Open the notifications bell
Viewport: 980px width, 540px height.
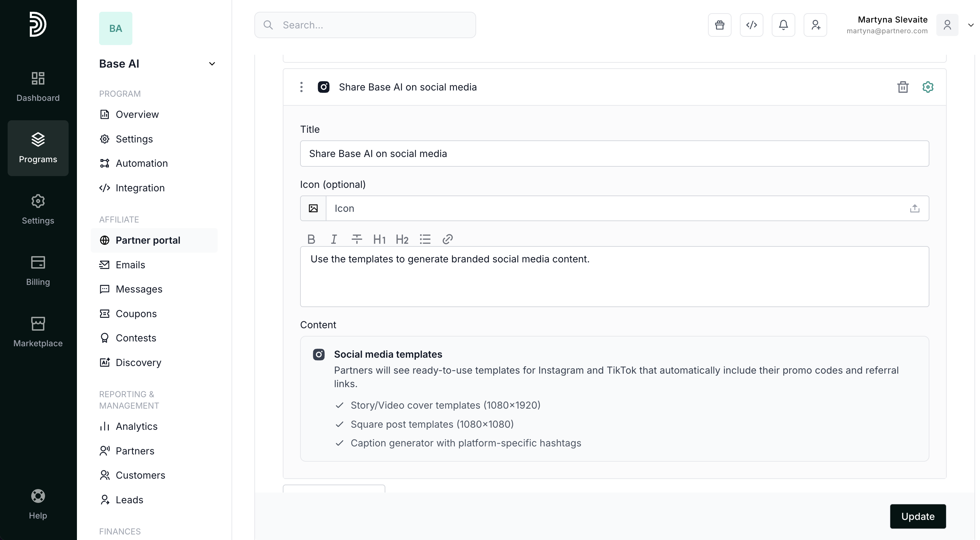[x=783, y=25]
